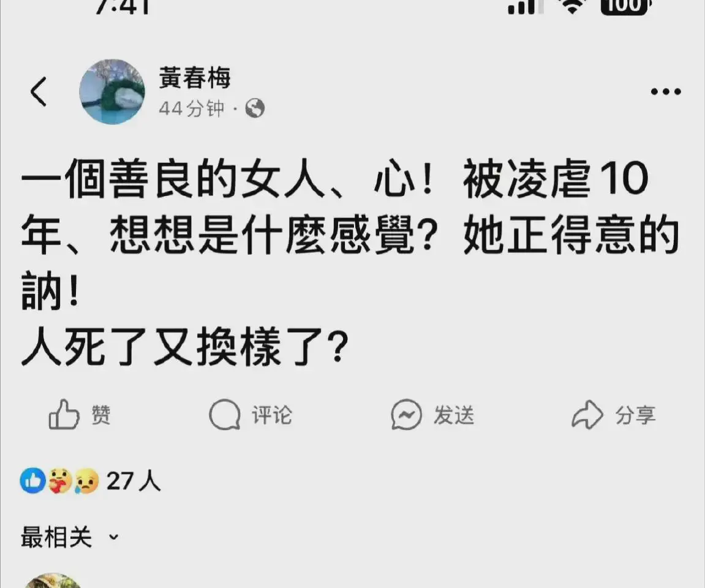
Task: Click the sad crying reaction emoji
Action: [x=86, y=481]
